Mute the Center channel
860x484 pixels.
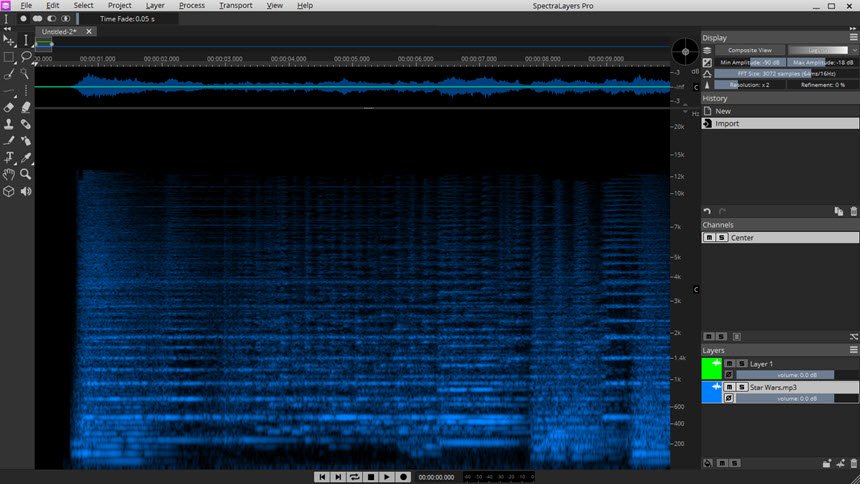pos(709,238)
